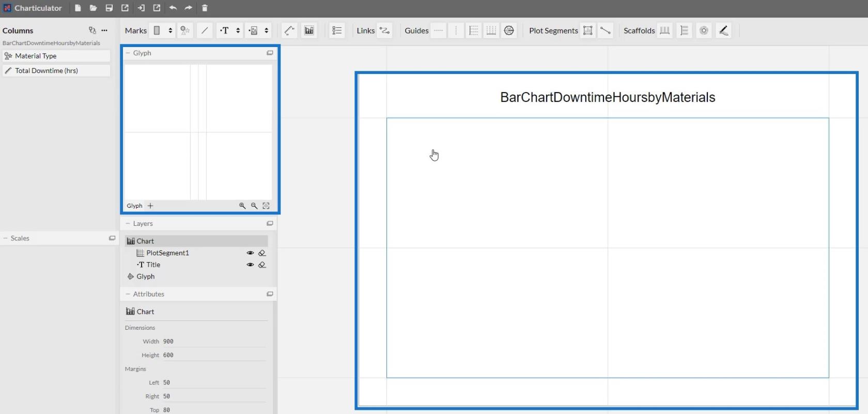
Task: Select the Chart layer
Action: (196, 241)
